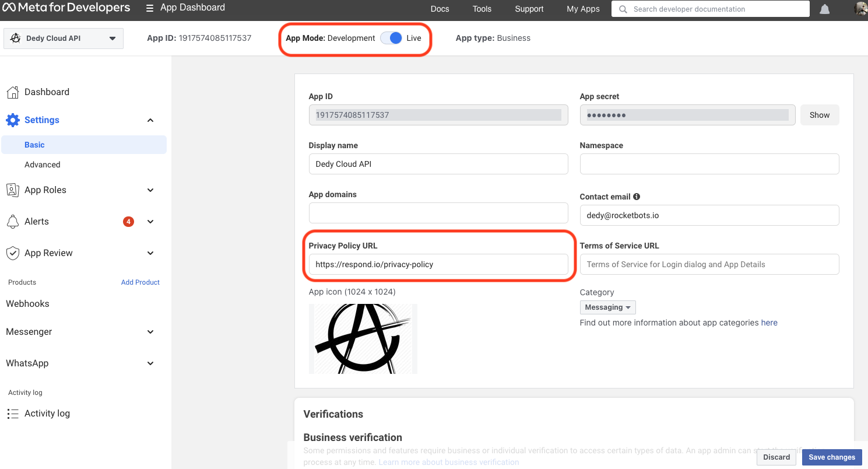Click the Settings gear icon
The height and width of the screenshot is (469, 868).
pos(13,120)
